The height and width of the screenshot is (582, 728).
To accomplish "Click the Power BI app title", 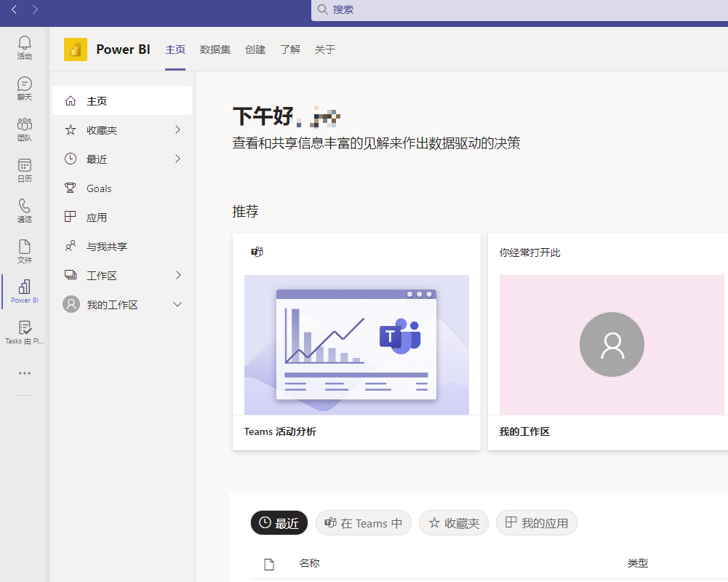I will 123,49.
